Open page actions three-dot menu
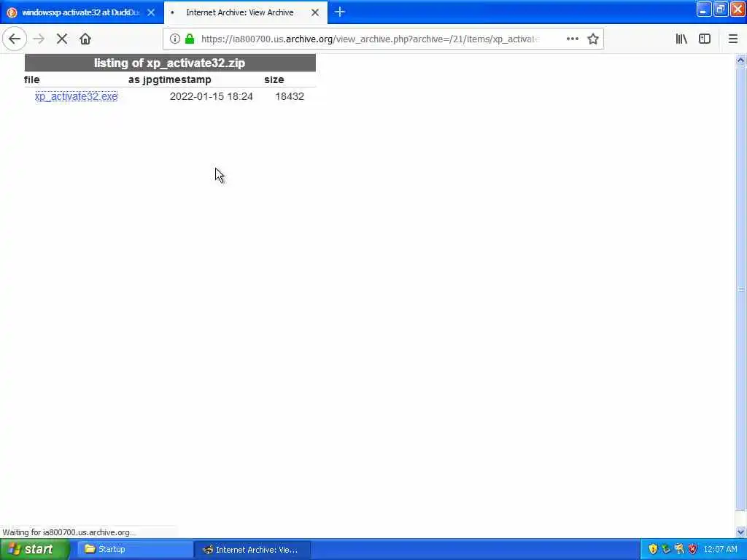The width and height of the screenshot is (747, 560). 572,39
